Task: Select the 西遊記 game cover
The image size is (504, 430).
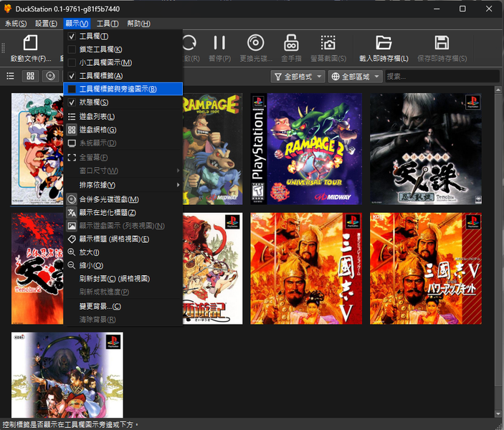Action: pos(212,268)
